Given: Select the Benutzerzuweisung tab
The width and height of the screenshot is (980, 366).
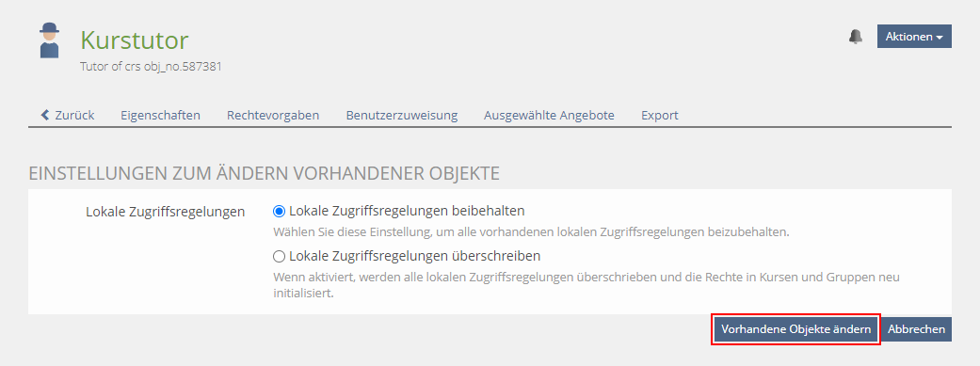Looking at the screenshot, I should [x=402, y=115].
